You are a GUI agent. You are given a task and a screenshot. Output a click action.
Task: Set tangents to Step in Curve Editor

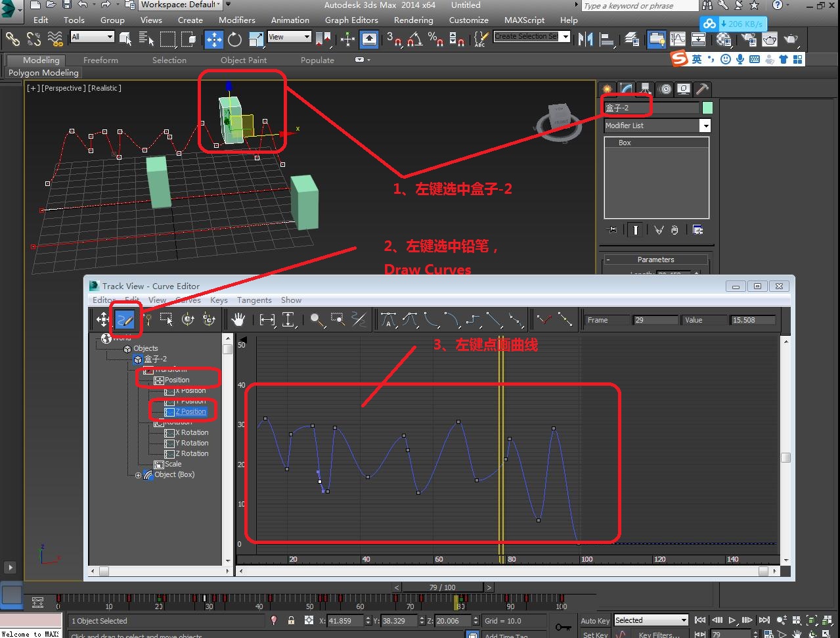[474, 320]
